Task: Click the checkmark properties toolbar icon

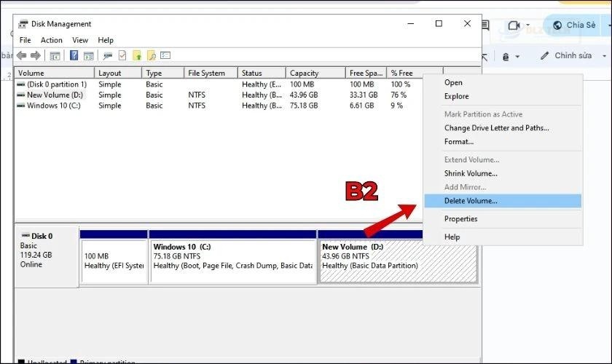Action: coord(122,55)
